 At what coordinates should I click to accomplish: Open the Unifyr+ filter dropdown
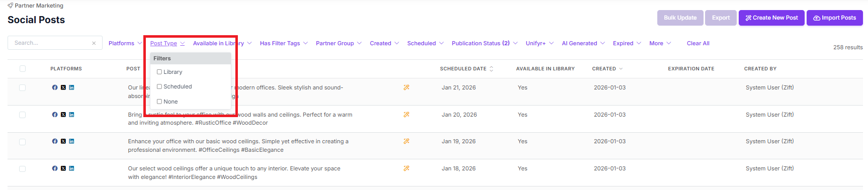pyautogui.click(x=540, y=43)
